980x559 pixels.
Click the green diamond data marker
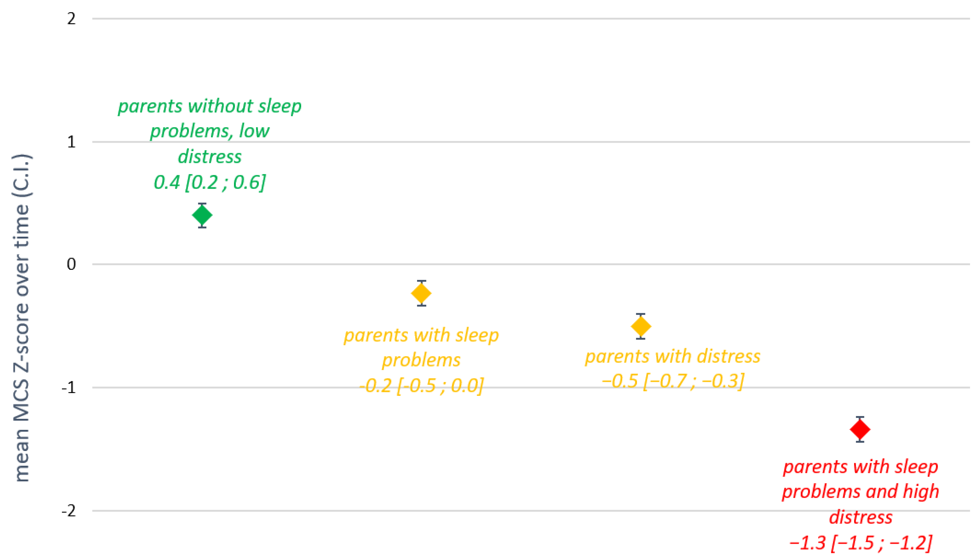coord(202,215)
